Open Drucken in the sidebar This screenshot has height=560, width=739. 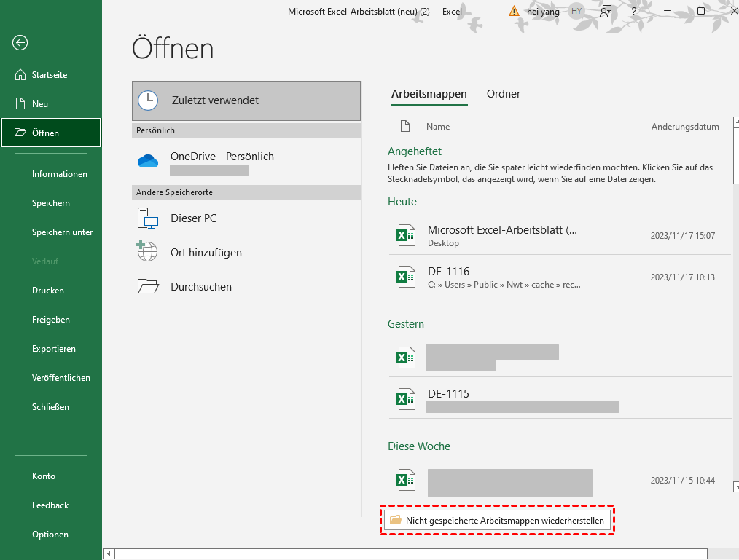[x=48, y=291]
